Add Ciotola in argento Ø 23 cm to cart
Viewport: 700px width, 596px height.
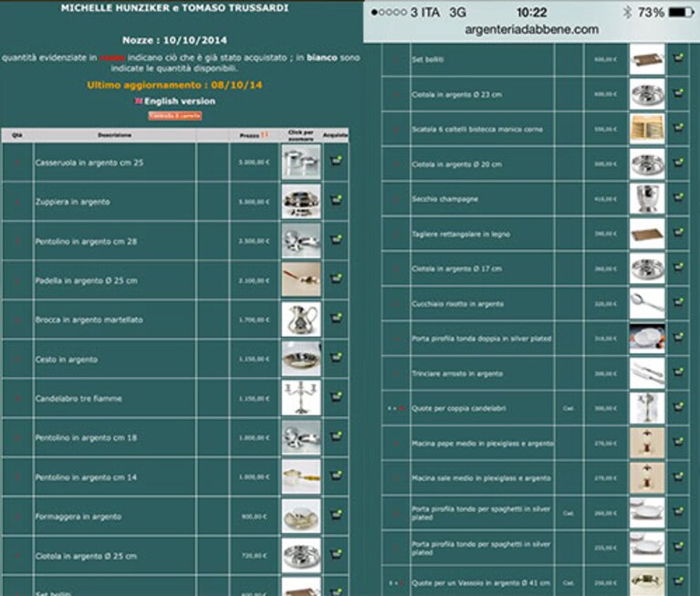678,93
